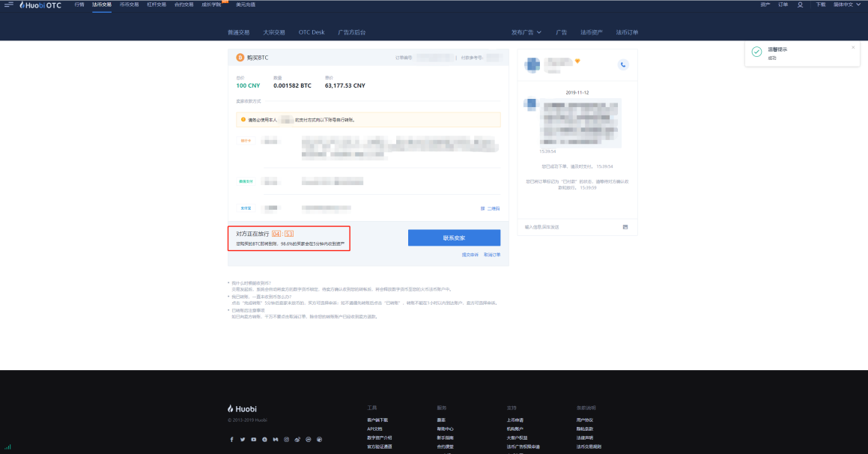This screenshot has width=868, height=454.
Task: Click the 提交申诉 link
Action: tap(470, 255)
